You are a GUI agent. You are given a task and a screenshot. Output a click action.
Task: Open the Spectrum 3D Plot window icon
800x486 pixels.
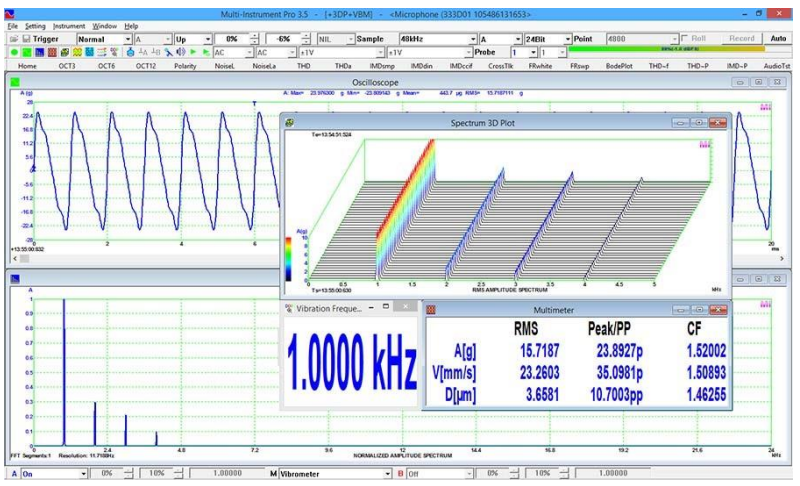(x=290, y=122)
